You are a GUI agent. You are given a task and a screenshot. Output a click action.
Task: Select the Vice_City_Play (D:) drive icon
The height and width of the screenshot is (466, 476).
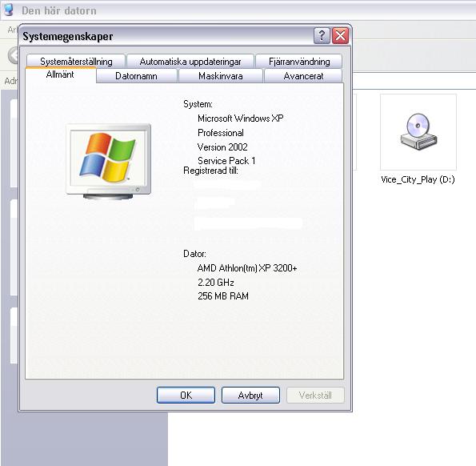pyautogui.click(x=418, y=132)
